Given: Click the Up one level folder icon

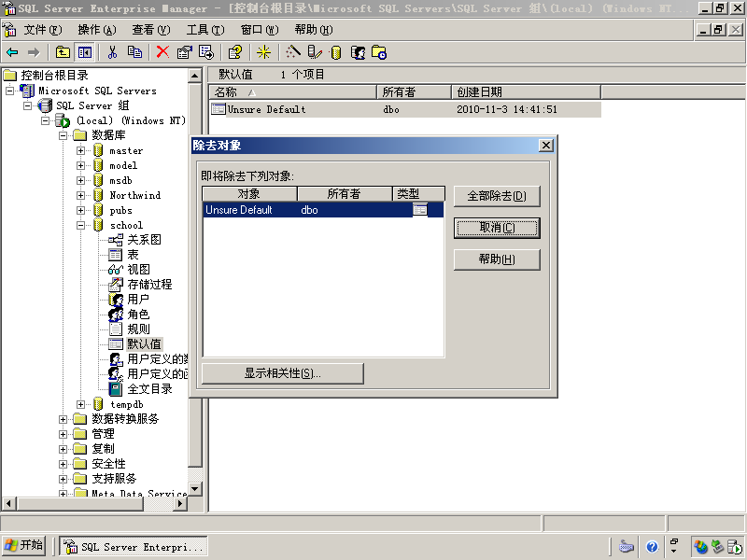Looking at the screenshot, I should tap(63, 52).
